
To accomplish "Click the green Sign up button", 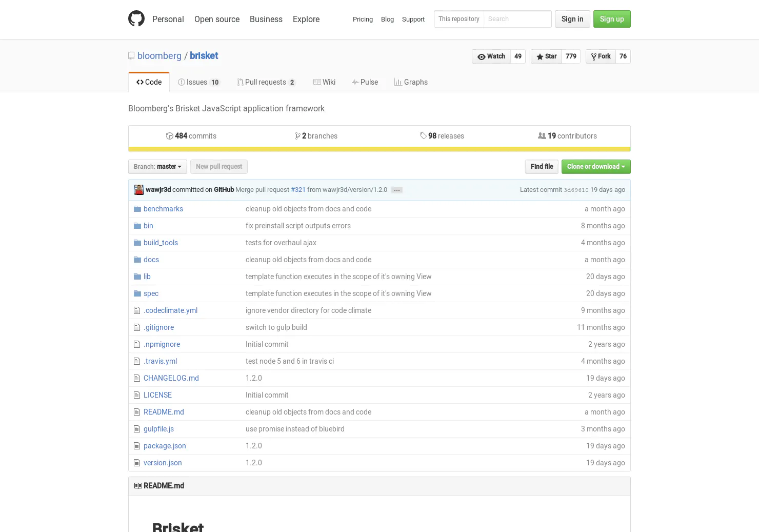I will tap(612, 19).
